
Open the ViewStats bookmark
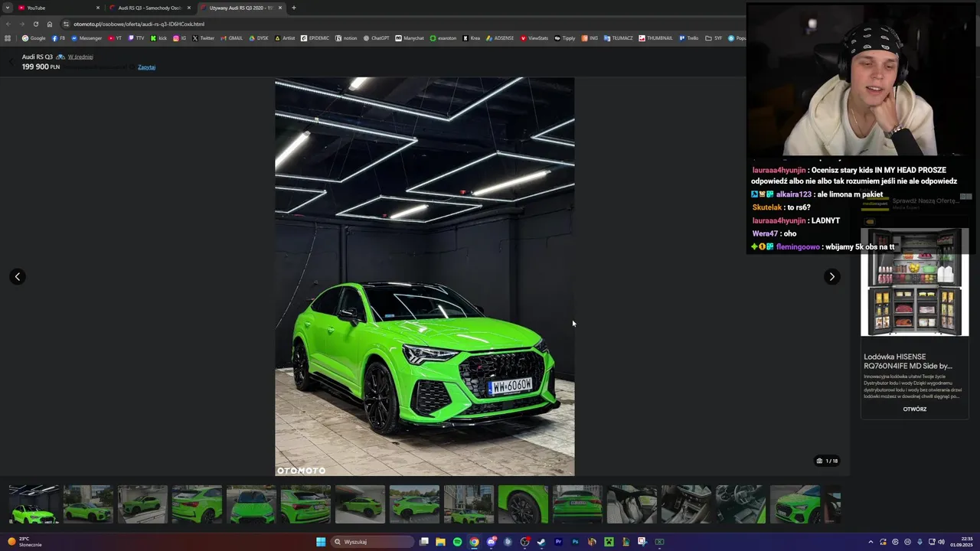click(534, 38)
